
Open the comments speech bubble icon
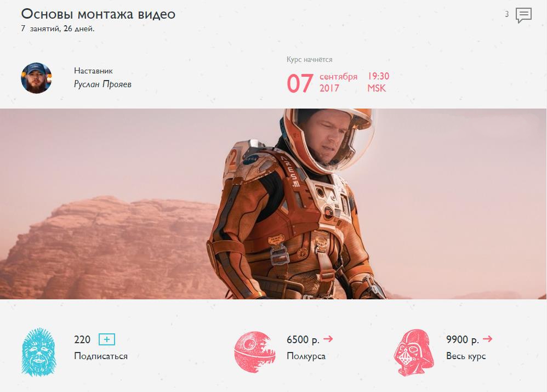point(523,15)
